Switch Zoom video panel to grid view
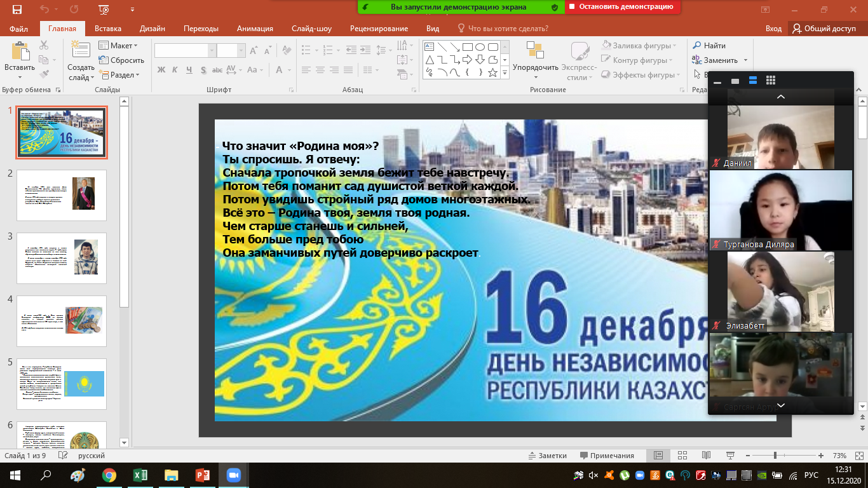The width and height of the screenshot is (868, 488). point(771,80)
